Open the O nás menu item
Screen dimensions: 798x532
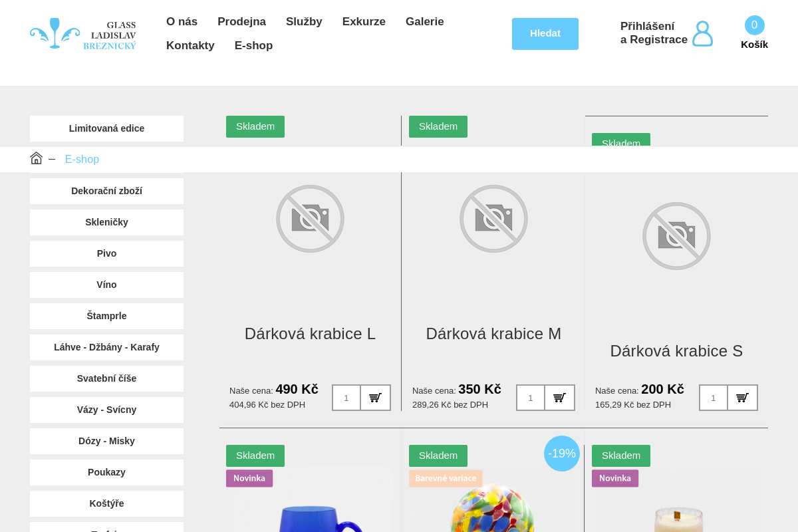point(182,21)
